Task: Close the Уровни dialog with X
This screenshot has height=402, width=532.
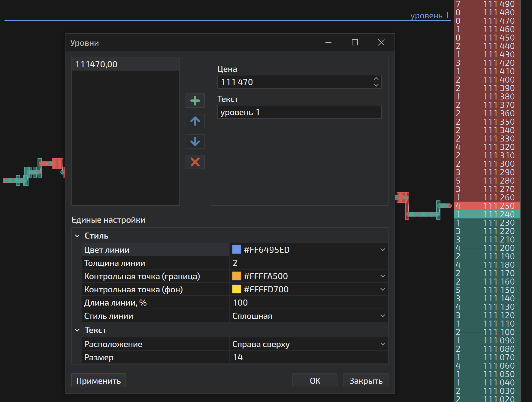Action: tap(381, 43)
